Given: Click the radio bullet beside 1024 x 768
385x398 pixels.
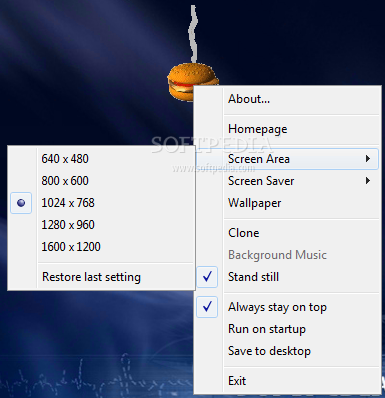Looking at the screenshot, I should coord(21,203).
